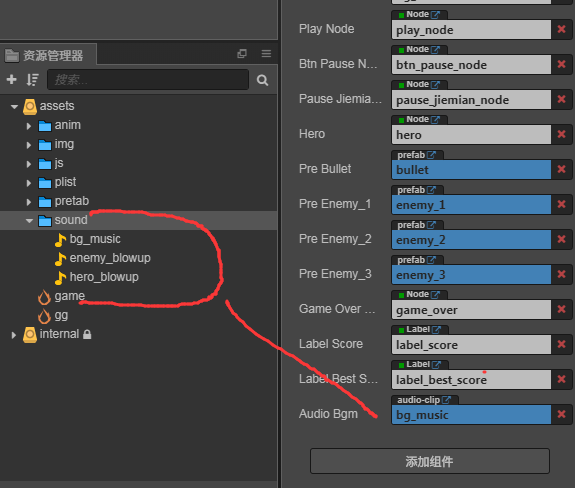The image size is (575, 488).
Task: Collapse the assets root folder
Action: pyautogui.click(x=14, y=107)
